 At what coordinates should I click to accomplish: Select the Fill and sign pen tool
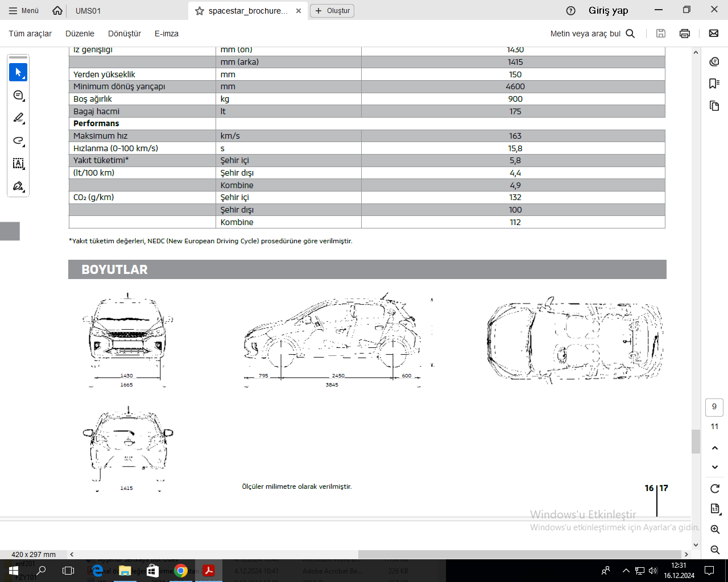click(18, 186)
